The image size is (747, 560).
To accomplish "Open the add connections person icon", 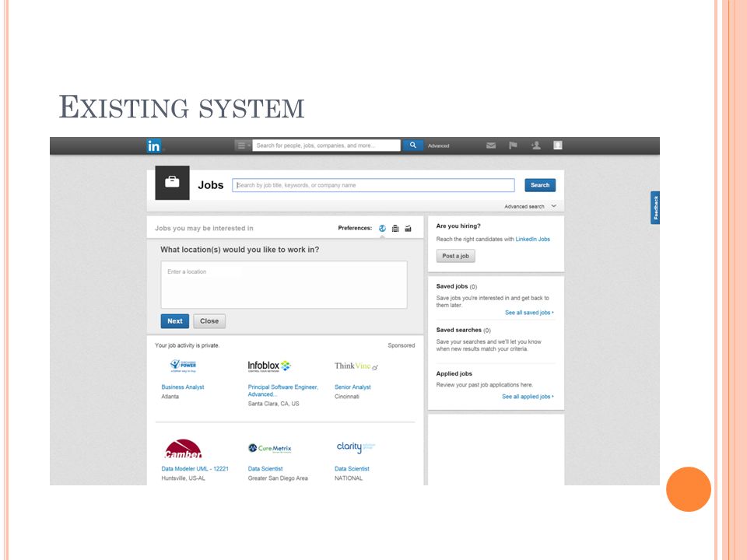I will tap(536, 145).
